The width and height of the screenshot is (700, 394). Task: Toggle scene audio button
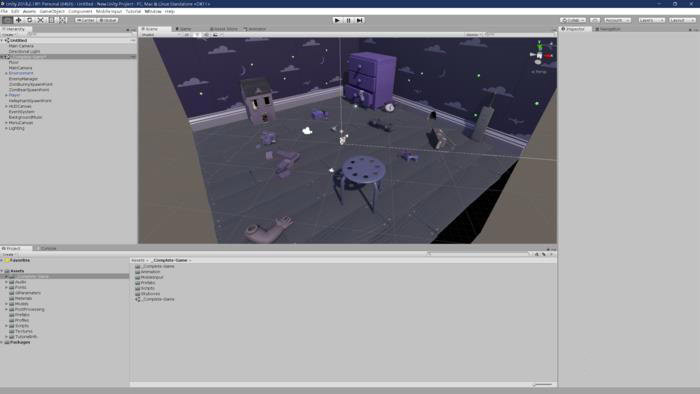pyautogui.click(x=206, y=34)
